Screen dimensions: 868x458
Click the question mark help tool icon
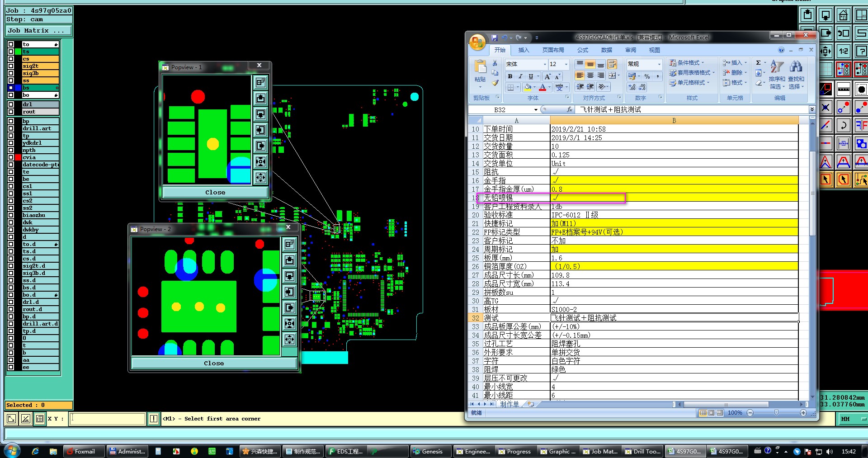pos(861,51)
